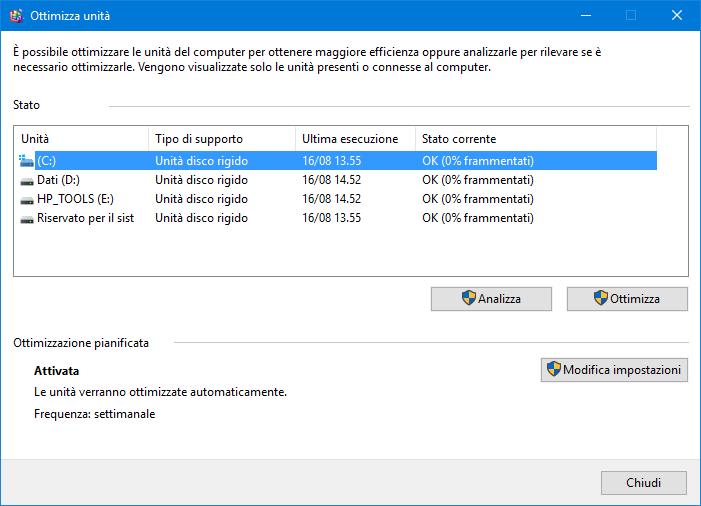This screenshot has width=701, height=506.
Task: Click the C: drive Windows icon
Action: [x=26, y=161]
